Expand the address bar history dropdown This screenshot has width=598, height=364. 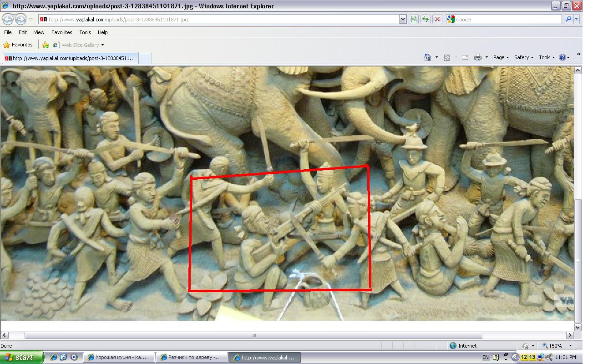click(x=403, y=20)
